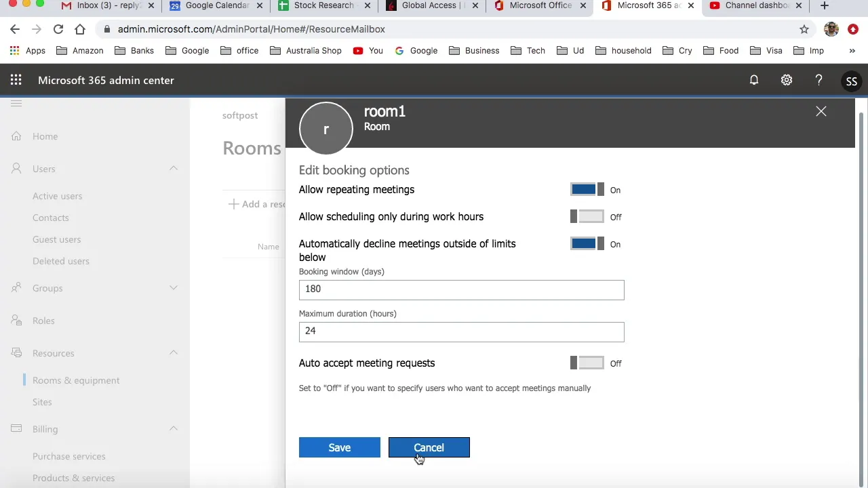Screen dimensions: 868x488
Task: Collapse the navigation hamburger menu
Action: click(16, 103)
